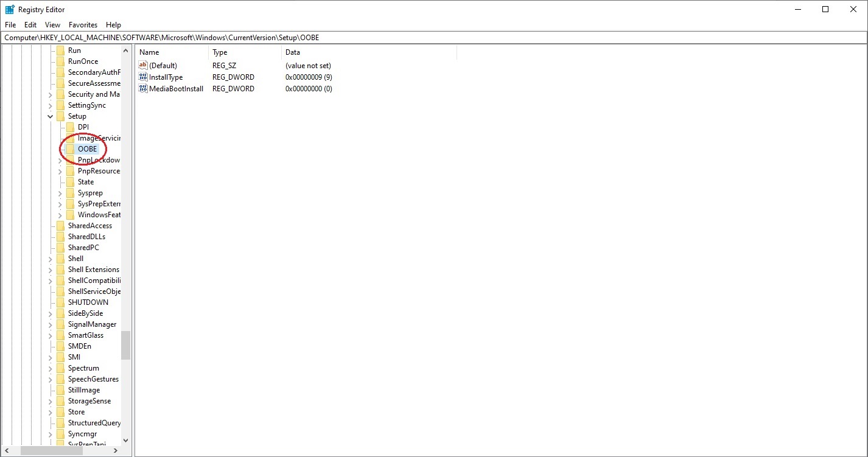Click the tree pane scroll down arrow

tap(126, 440)
